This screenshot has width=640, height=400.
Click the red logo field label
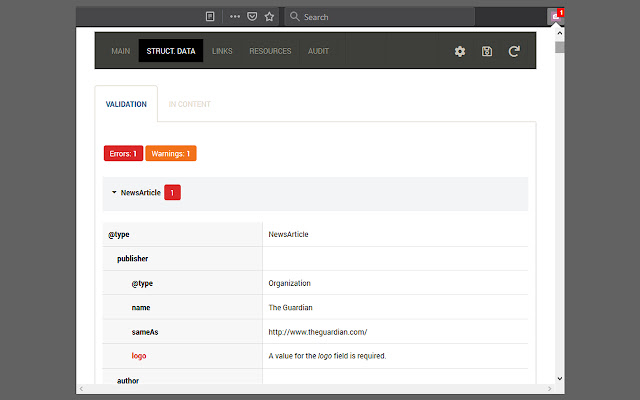(139, 356)
